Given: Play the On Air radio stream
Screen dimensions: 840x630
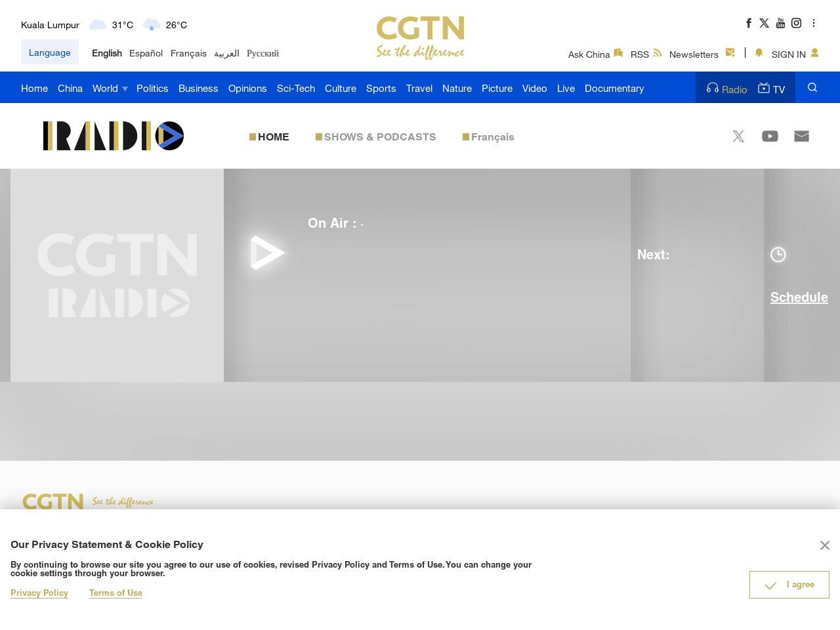Looking at the screenshot, I should pos(267,253).
